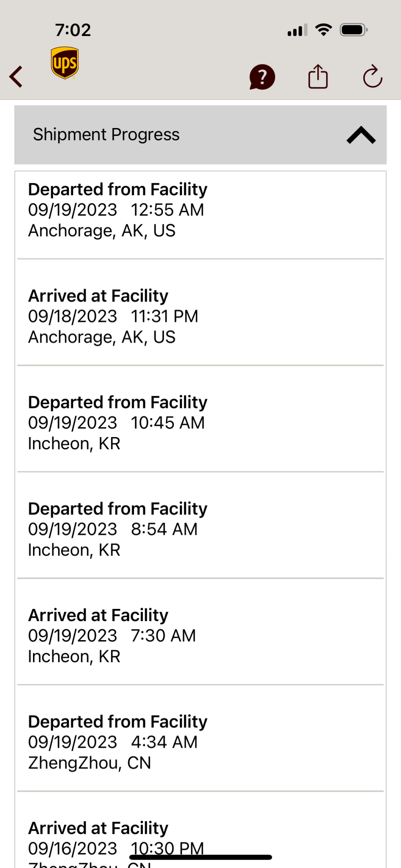The height and width of the screenshot is (868, 401).
Task: Tap the cellular signal bars icon
Action: [x=298, y=30]
